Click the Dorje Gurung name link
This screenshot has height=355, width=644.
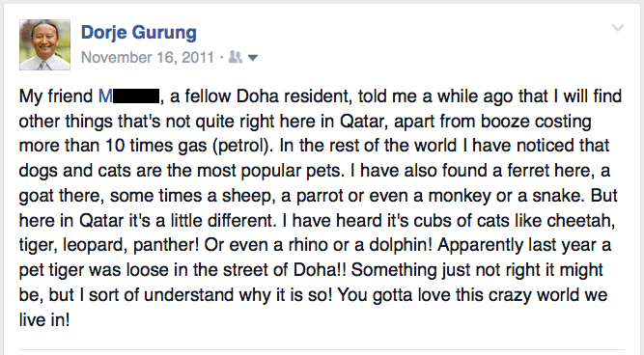(x=139, y=33)
